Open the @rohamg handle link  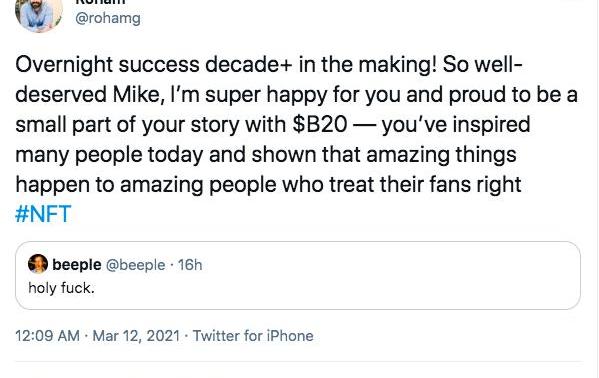tap(108, 18)
